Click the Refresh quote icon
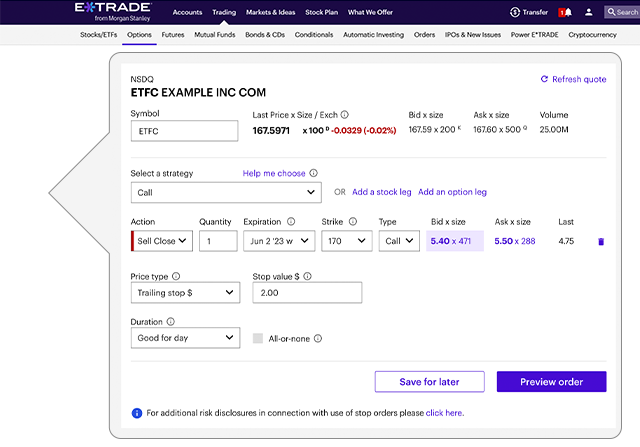The height and width of the screenshot is (447, 640). (x=544, y=79)
